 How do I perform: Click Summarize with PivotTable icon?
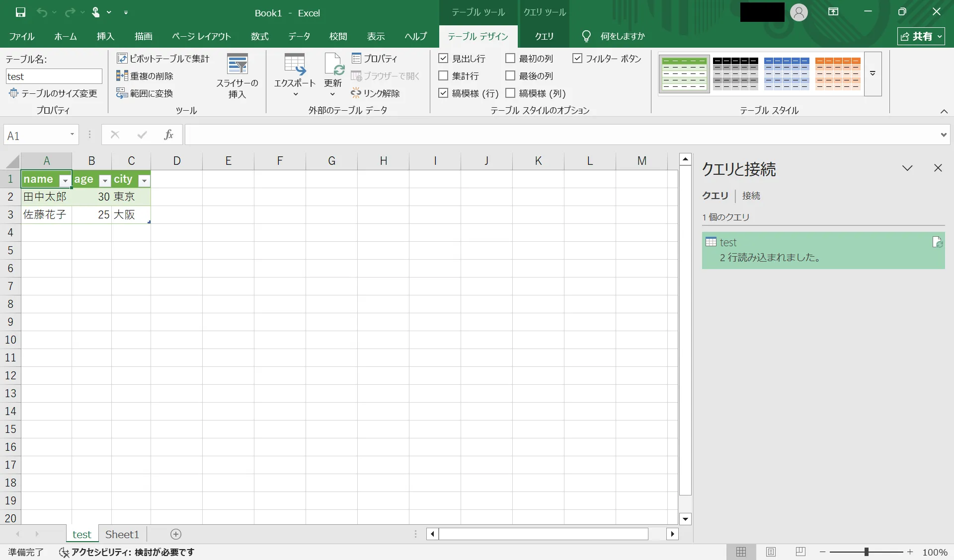pos(122,59)
